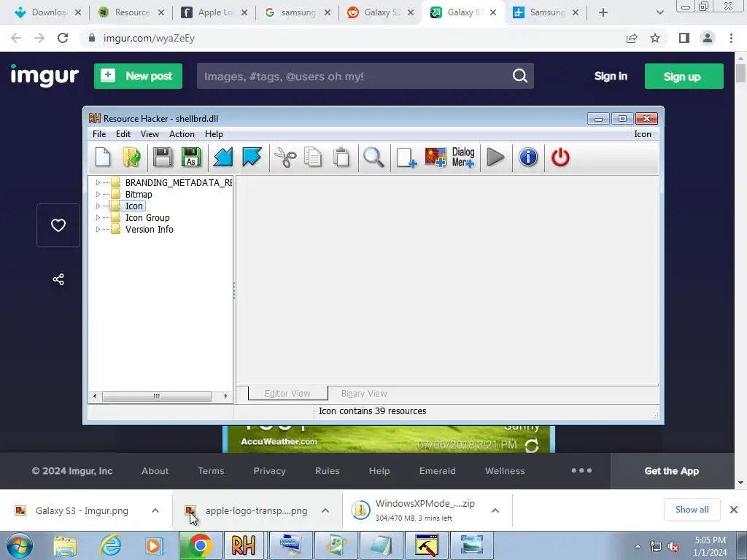This screenshot has width=747, height=560.
Task: Bookmark this page with the star icon
Action: click(x=655, y=38)
